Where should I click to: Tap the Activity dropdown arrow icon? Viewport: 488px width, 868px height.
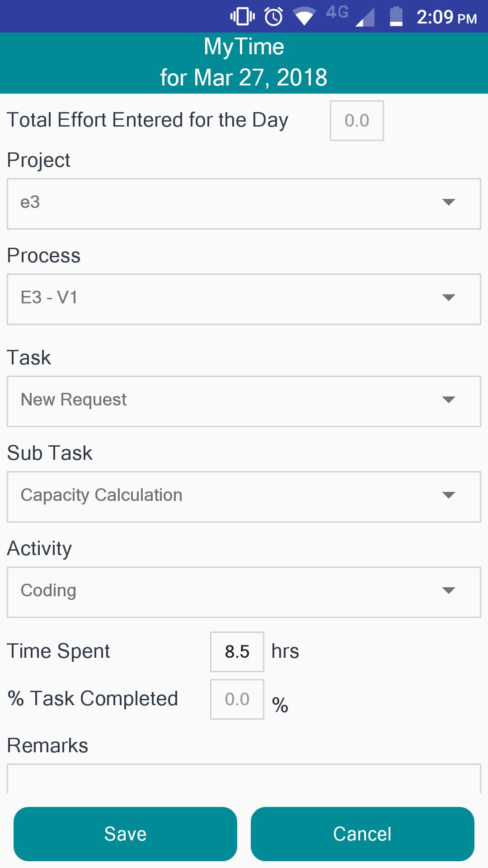448,590
